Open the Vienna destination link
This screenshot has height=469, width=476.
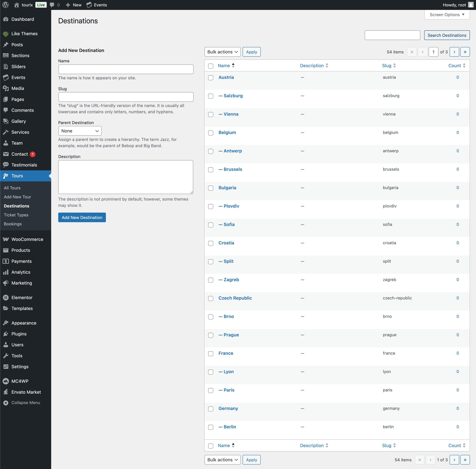228,114
